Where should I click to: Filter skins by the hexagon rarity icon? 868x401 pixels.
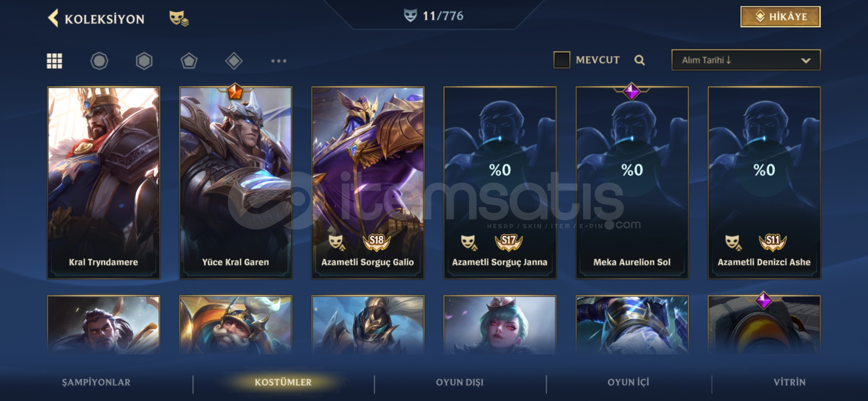pyautogui.click(x=144, y=61)
